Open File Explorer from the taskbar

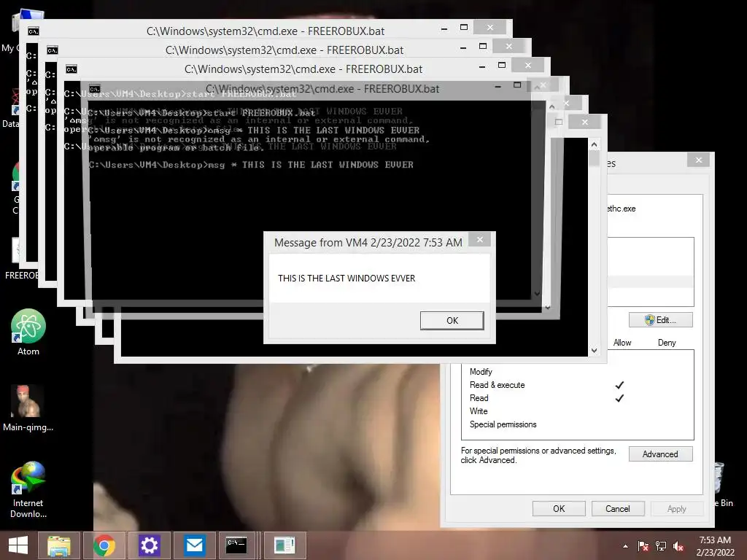click(59, 545)
